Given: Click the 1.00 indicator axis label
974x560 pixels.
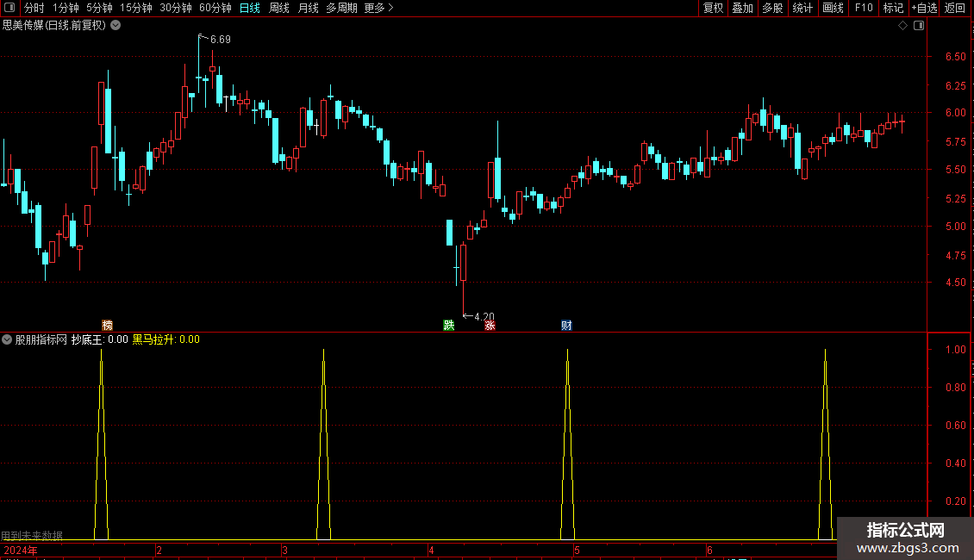Looking at the screenshot, I should (955, 350).
